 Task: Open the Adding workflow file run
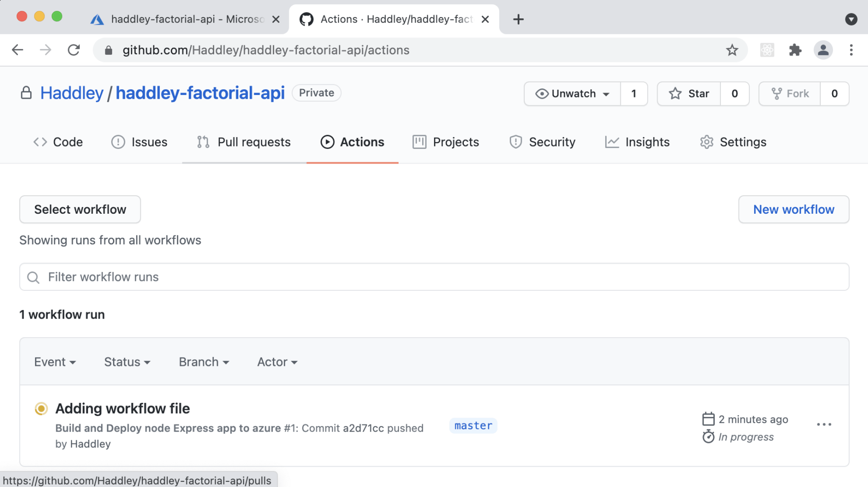(x=122, y=409)
